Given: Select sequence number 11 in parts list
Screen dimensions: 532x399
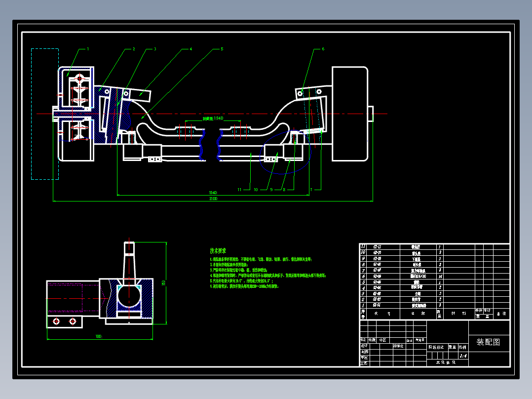Looking at the screenshot, I should pos(363,246).
